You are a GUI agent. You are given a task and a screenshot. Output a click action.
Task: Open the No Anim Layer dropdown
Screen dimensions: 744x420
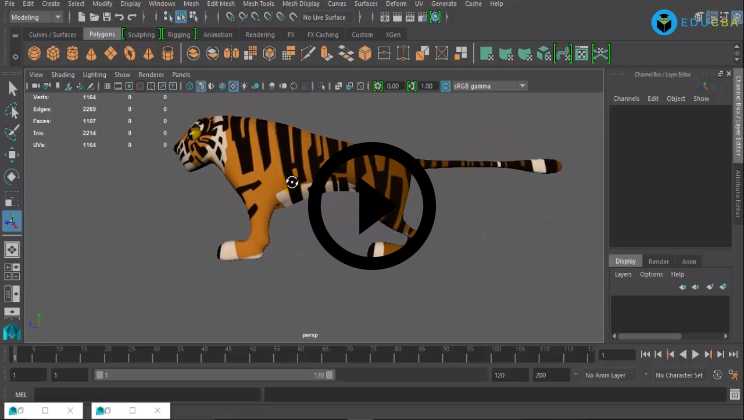[x=612, y=375]
